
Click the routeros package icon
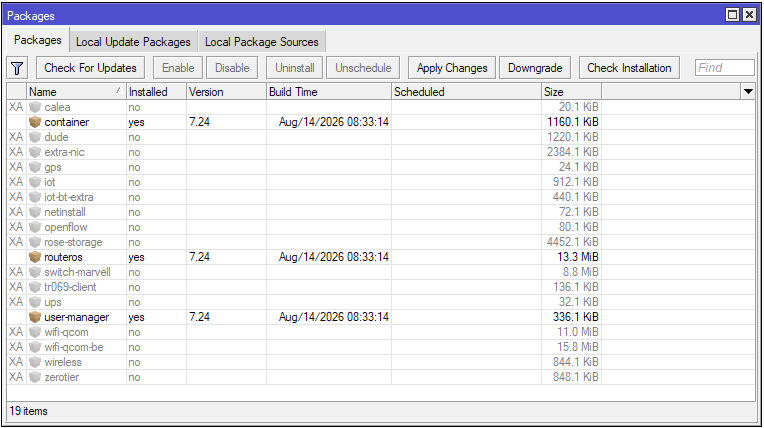(35, 257)
